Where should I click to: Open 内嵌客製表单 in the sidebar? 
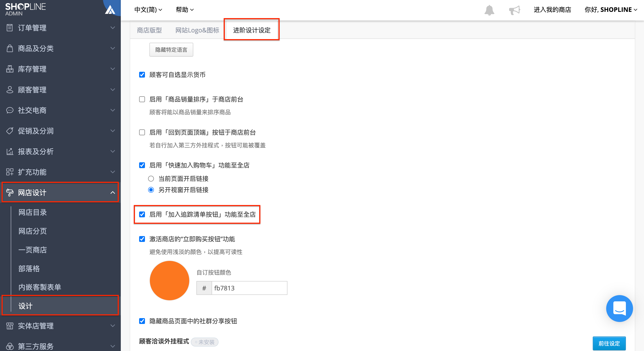[x=40, y=287]
